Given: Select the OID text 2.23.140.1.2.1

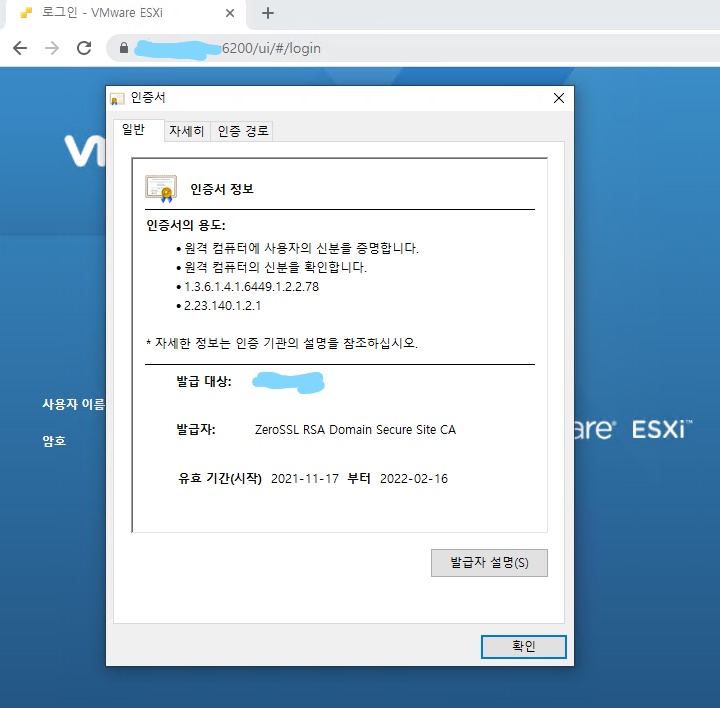Looking at the screenshot, I should [x=222, y=306].
